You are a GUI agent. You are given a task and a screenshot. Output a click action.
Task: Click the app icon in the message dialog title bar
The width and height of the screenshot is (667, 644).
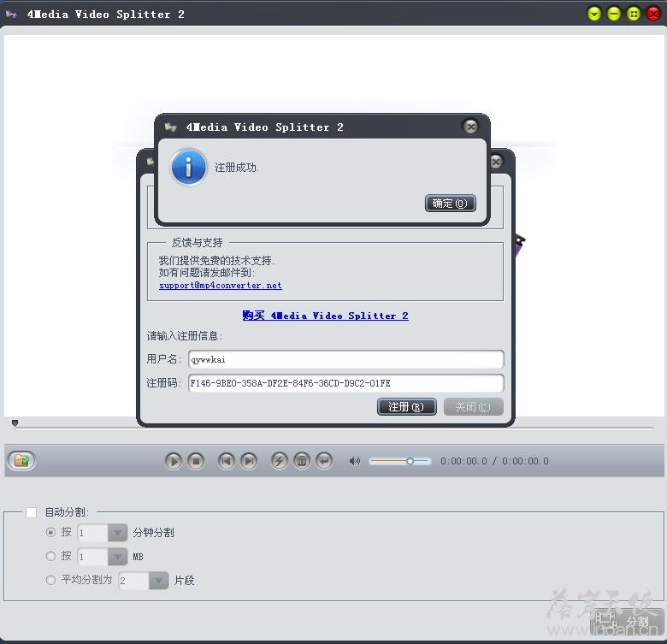171,127
